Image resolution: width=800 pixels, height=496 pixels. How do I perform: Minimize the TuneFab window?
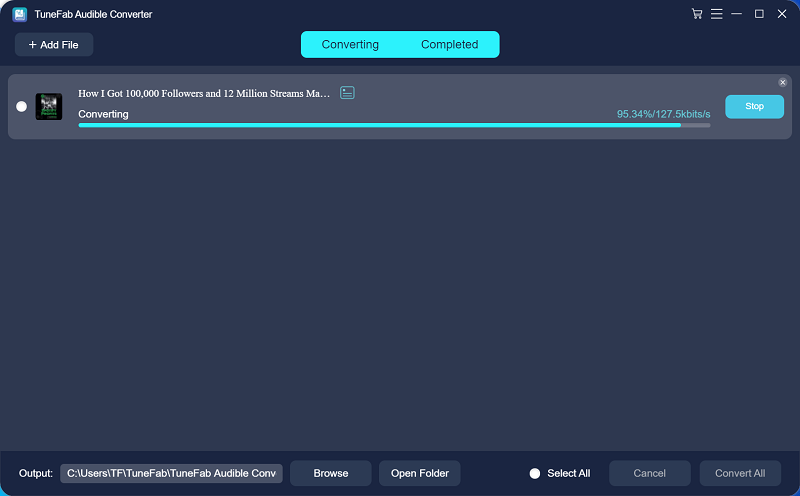(737, 14)
